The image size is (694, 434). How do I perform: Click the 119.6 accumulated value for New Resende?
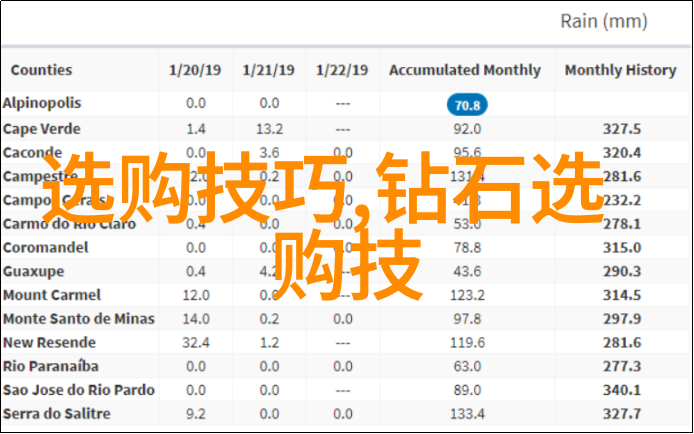(x=467, y=342)
